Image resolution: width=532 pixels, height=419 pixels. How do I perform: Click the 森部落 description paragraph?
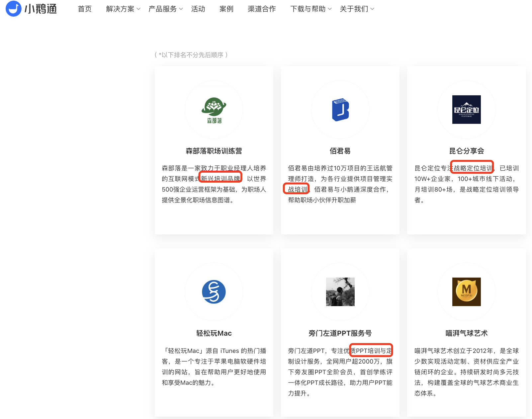[x=214, y=184]
